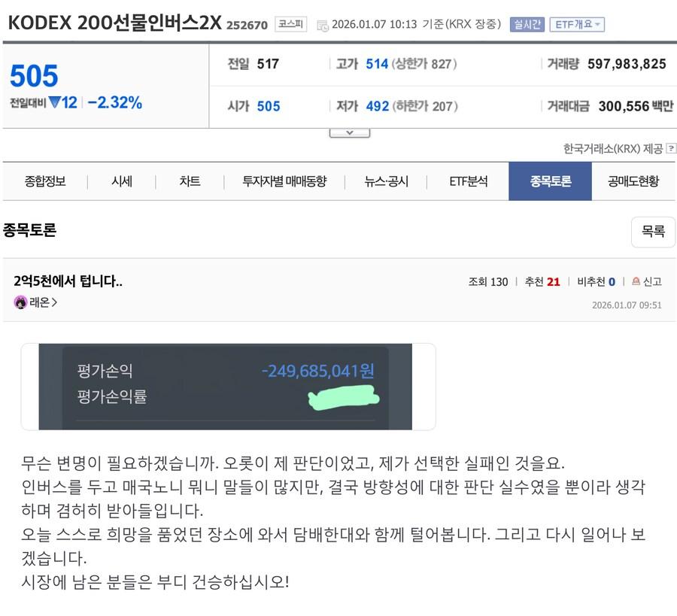The image size is (677, 616).
Task: Click the help question mark beside 한국거래소 제공
Action: pyautogui.click(x=671, y=148)
